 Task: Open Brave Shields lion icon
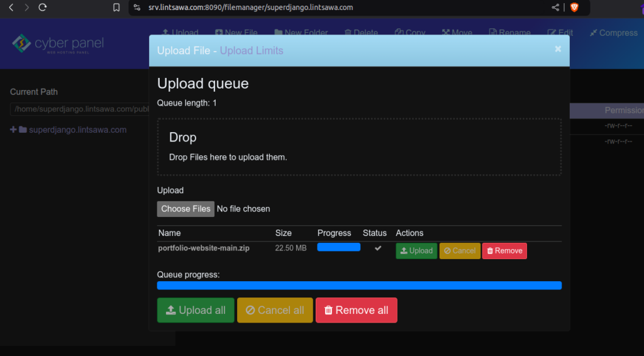tap(574, 8)
